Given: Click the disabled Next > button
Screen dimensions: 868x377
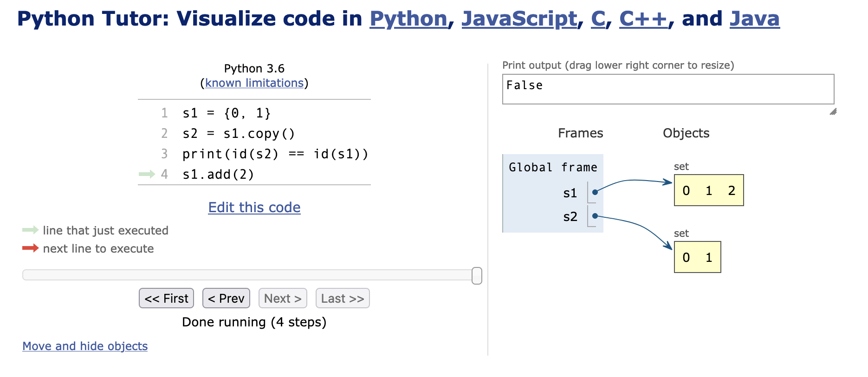Looking at the screenshot, I should click(283, 298).
